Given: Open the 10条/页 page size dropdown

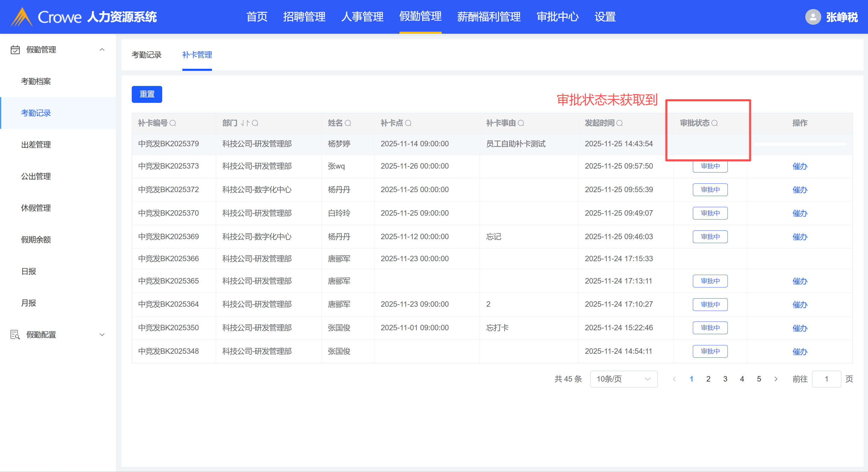Looking at the screenshot, I should click(x=623, y=379).
